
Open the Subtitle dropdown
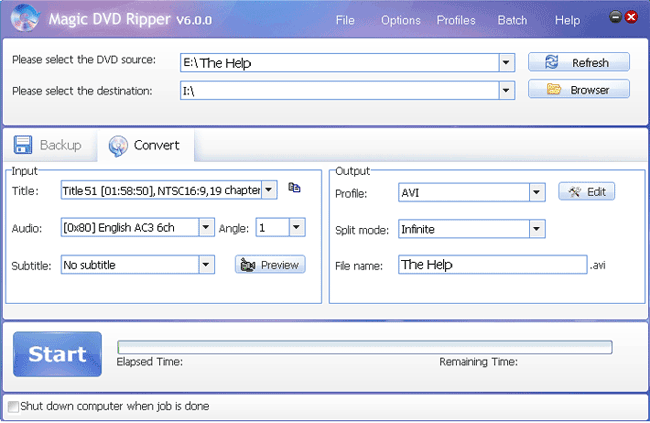point(205,265)
